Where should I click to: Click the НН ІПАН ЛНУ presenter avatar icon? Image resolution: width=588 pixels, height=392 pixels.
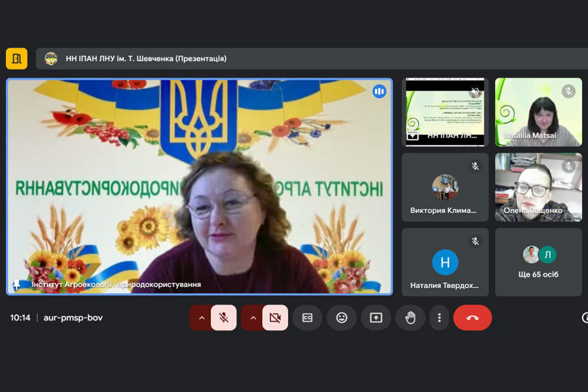click(x=51, y=58)
